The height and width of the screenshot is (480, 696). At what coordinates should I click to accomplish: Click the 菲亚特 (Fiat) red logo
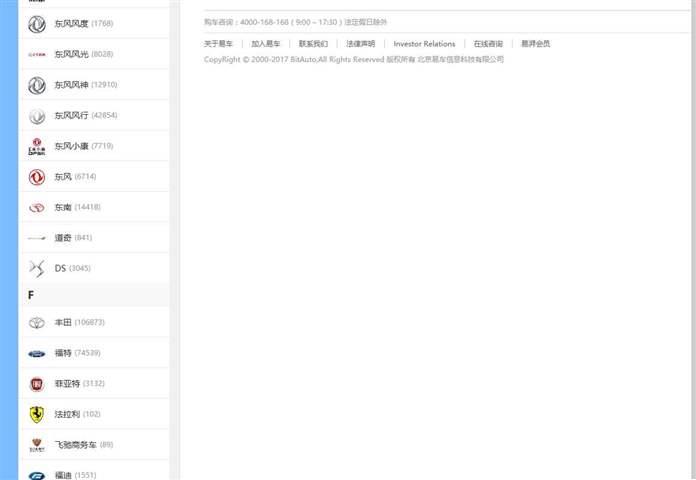(37, 384)
